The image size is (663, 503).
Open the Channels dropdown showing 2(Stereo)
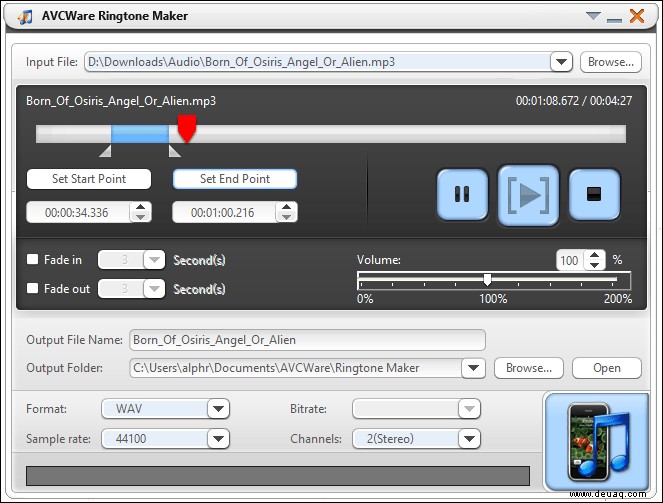[x=469, y=439]
